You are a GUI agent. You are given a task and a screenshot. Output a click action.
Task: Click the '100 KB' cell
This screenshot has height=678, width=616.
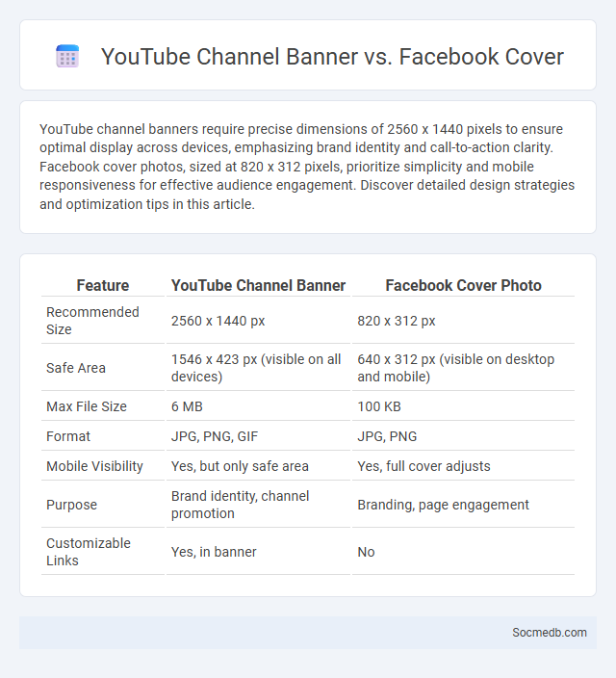[463, 406]
